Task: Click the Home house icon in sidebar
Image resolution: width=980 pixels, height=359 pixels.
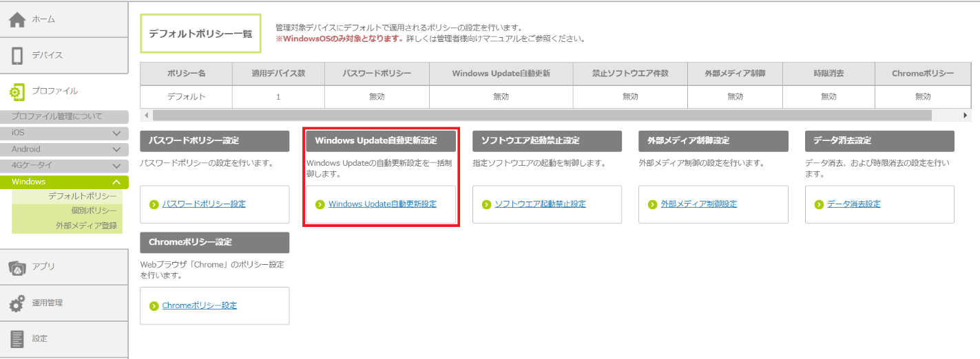Action: [x=17, y=20]
